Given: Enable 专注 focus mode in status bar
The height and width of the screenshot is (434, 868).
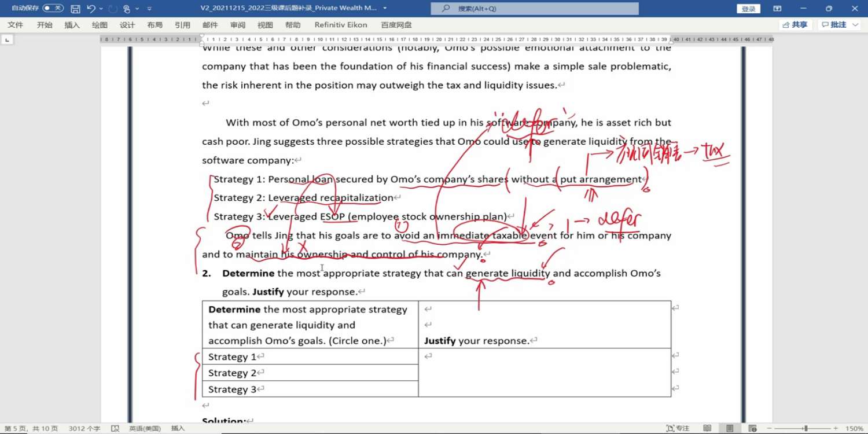Looking at the screenshot, I should 678,428.
